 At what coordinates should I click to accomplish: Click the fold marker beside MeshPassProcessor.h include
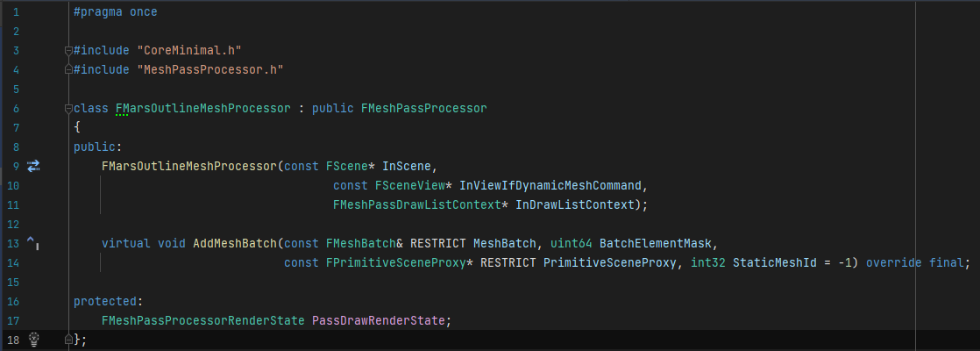click(68, 69)
